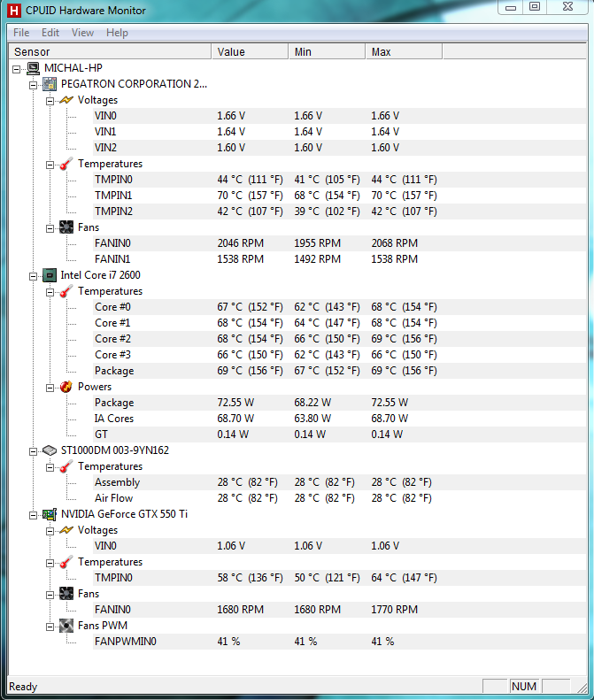Screen dimensions: 594x700
Task: Collapse the PEGATRON Temperatures group
Action: [50, 165]
